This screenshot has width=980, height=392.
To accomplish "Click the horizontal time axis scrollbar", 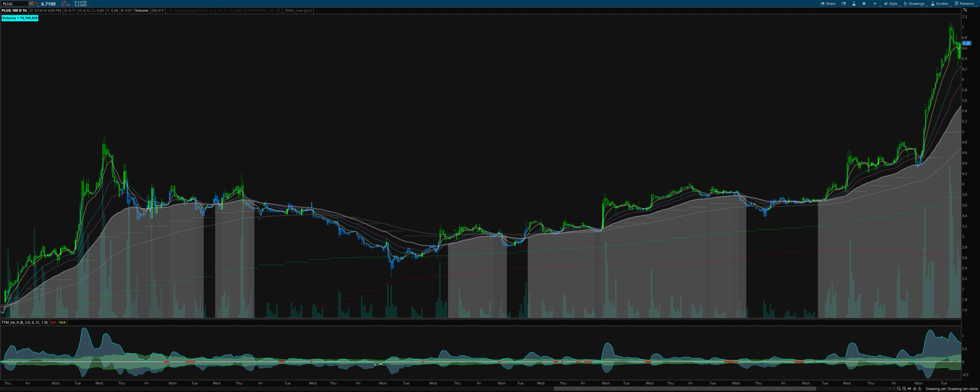I will pyautogui.click(x=684, y=389).
